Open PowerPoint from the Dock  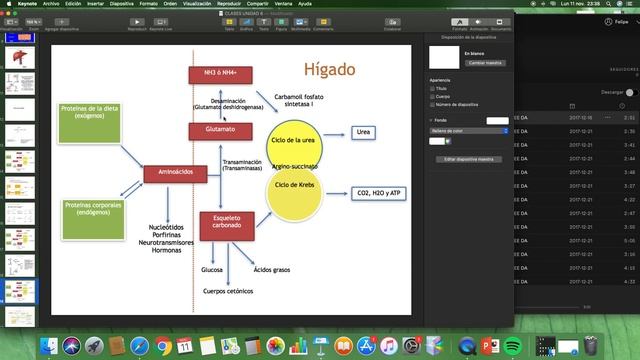point(490,346)
